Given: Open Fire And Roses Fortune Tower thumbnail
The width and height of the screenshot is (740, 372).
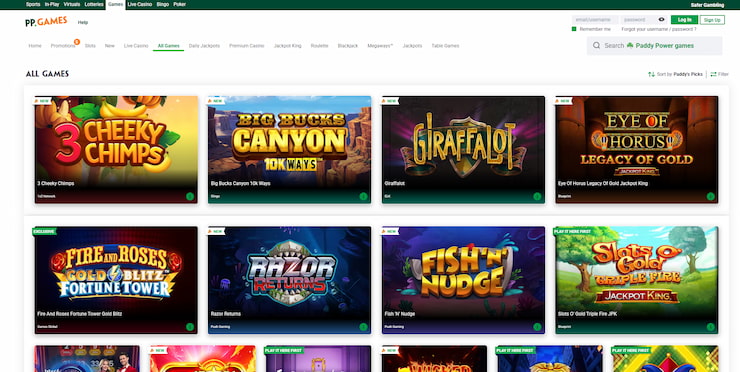Looking at the screenshot, I should (116, 280).
